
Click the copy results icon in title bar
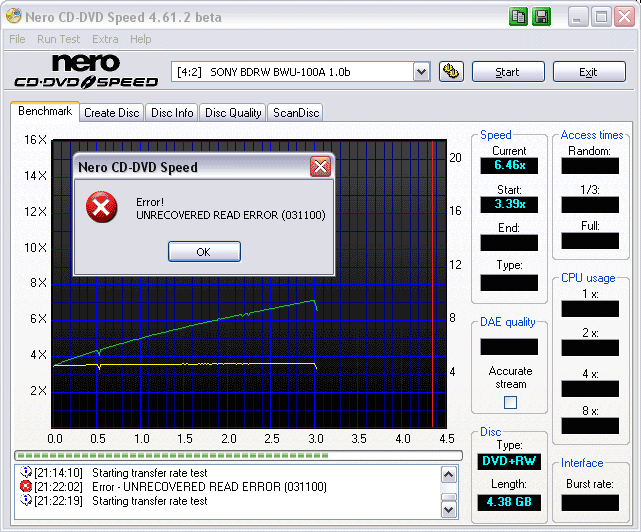click(518, 17)
